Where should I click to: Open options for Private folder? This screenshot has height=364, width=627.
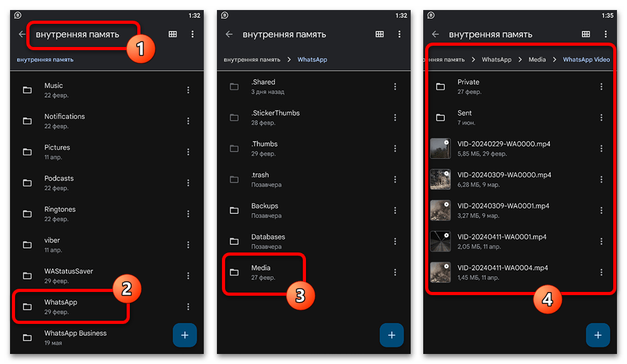pyautogui.click(x=601, y=86)
